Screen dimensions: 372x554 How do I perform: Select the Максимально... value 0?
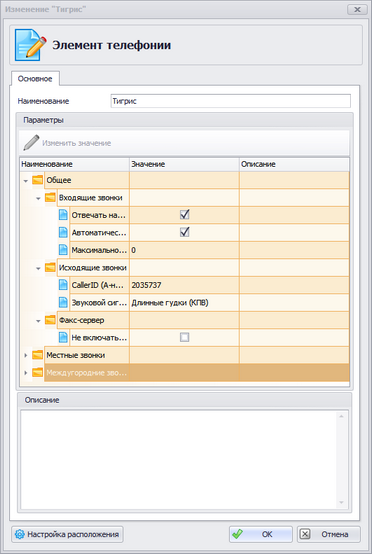coord(134,250)
